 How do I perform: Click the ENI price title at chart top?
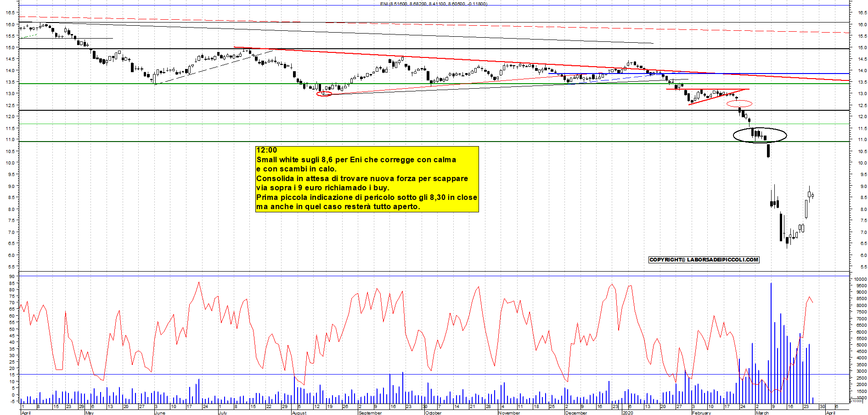tap(434, 4)
